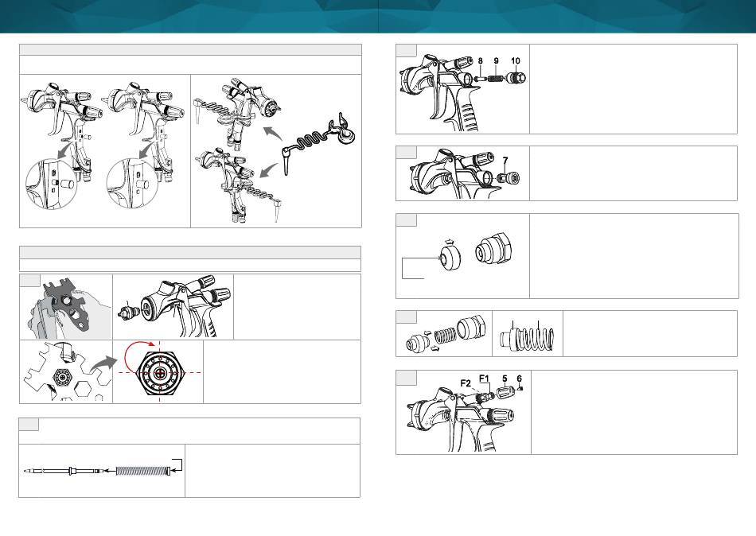This screenshot has height=536, width=756.
Task: Select the spray gun diagram showing part 7
Action: tap(466, 174)
